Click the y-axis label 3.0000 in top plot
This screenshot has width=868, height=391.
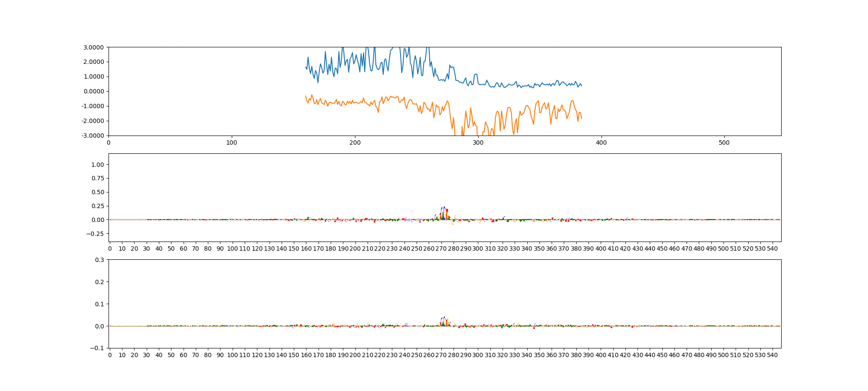tap(93, 47)
